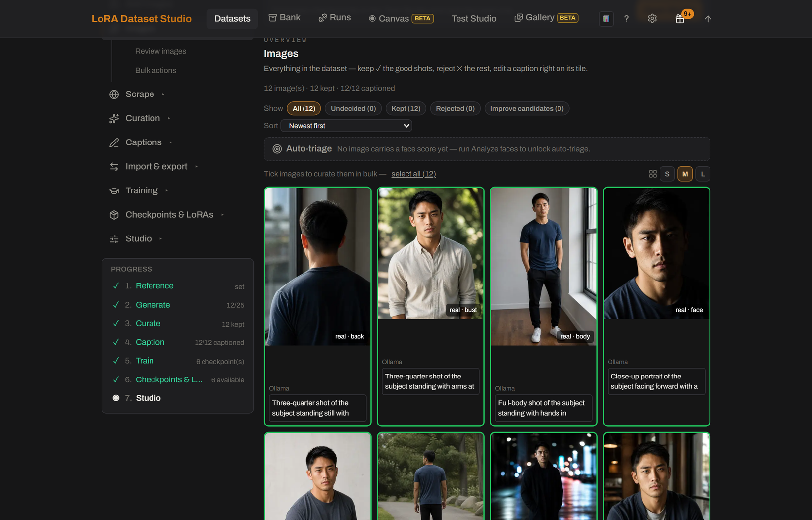Open the Datasets tab
The height and width of the screenshot is (520, 812).
point(232,19)
